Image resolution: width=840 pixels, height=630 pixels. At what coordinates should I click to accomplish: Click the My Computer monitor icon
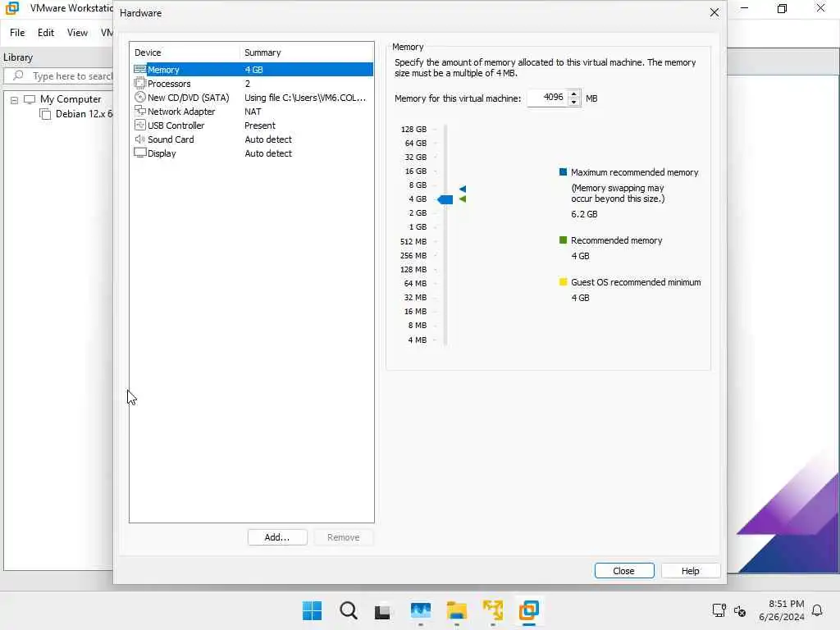(x=30, y=99)
